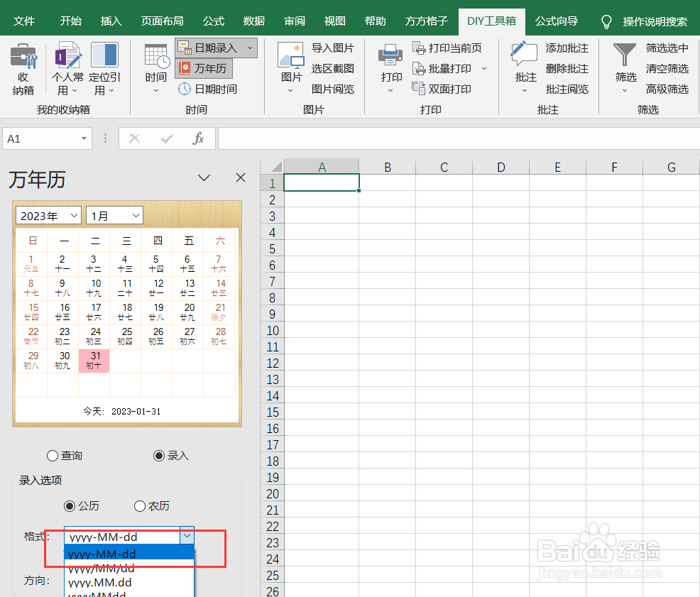The width and height of the screenshot is (700, 597).
Task: Click 删除批注 button
Action: (567, 68)
